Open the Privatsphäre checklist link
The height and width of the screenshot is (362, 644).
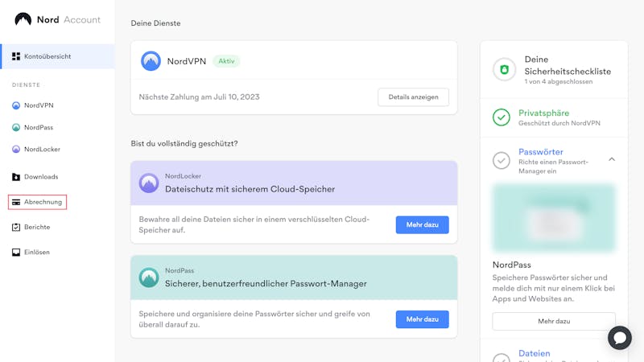coord(543,113)
